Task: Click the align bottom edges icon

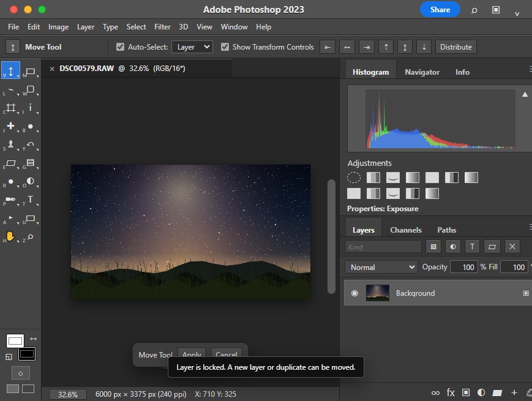Action: tap(424, 47)
